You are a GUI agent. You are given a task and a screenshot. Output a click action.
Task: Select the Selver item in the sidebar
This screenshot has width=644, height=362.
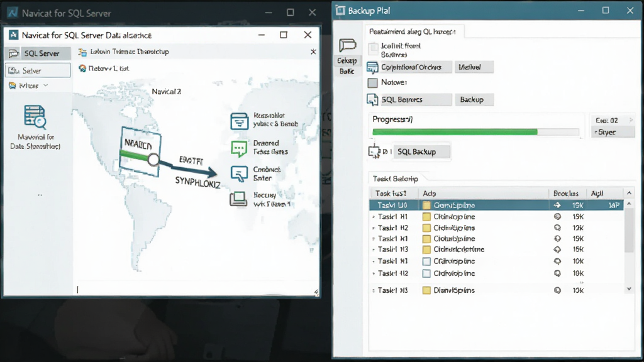(38, 70)
